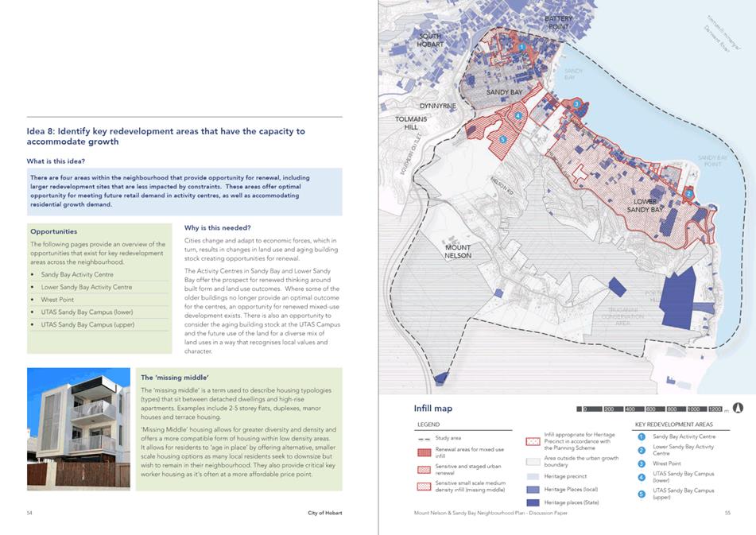Image resolution: width=756 pixels, height=535 pixels.
Task: Click the north arrow compass icon
Action: pos(738,408)
